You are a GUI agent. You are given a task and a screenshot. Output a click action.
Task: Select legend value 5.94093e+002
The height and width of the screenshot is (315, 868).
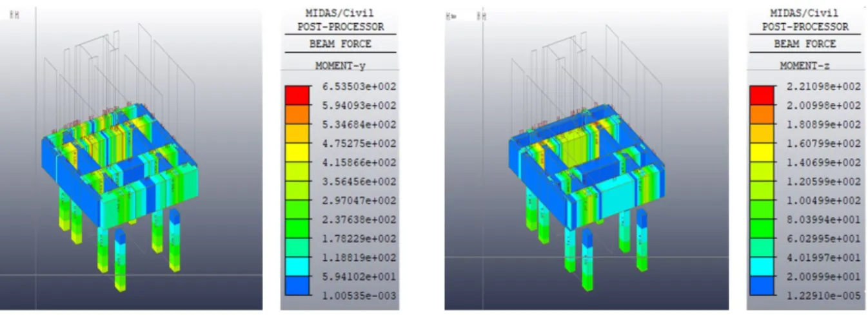point(359,106)
